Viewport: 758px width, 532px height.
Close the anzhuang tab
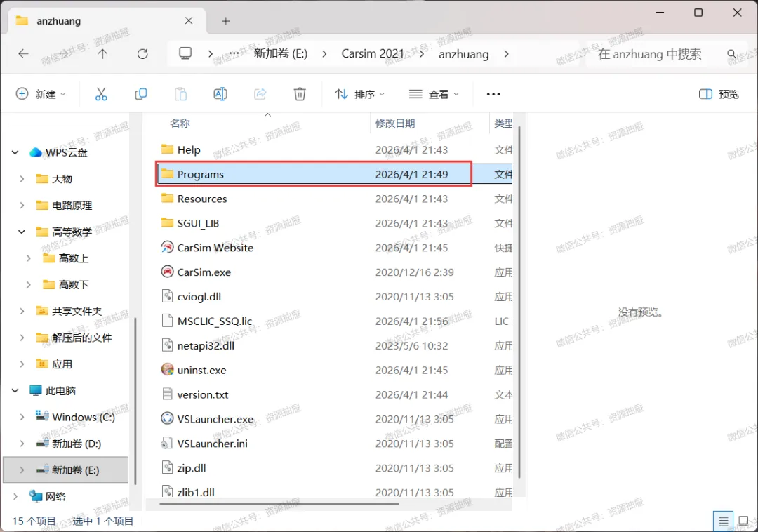(x=189, y=21)
